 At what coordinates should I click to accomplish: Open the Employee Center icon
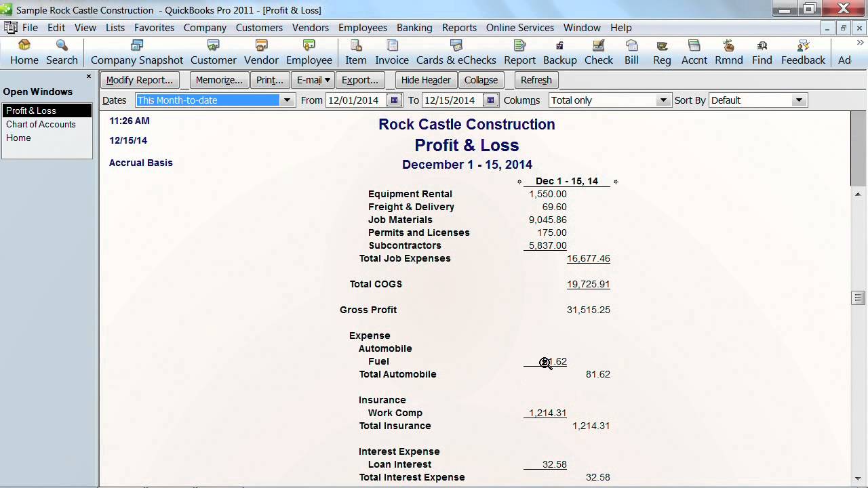coord(309,52)
